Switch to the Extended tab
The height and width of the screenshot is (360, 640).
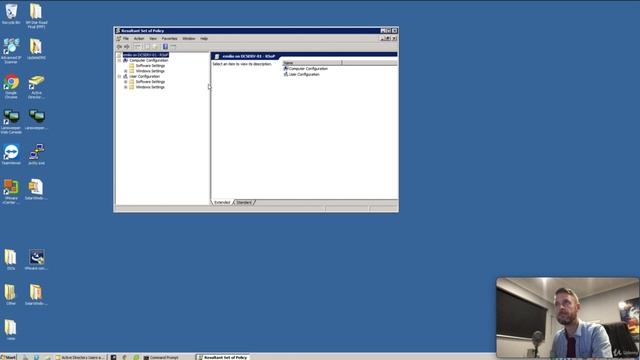(x=222, y=202)
